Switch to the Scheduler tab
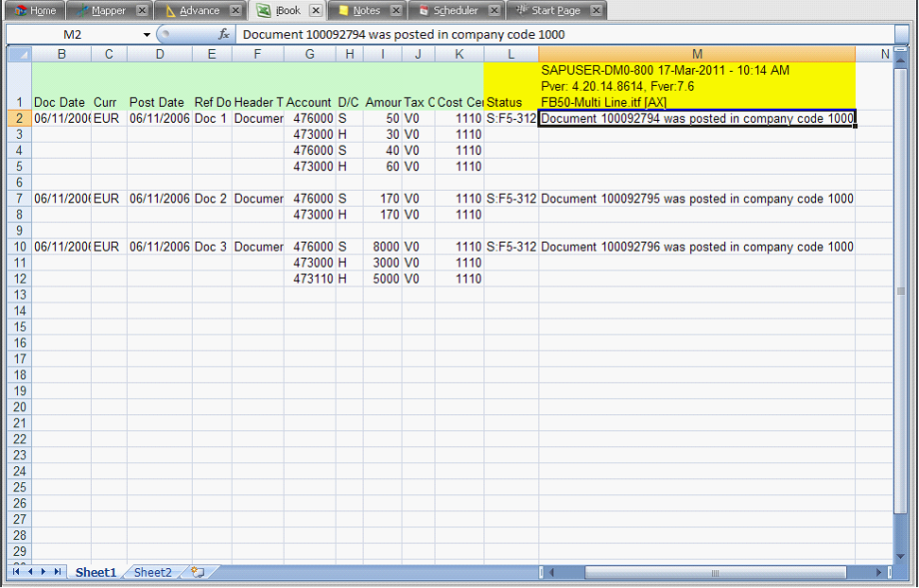This screenshot has width=919, height=588. point(455,10)
